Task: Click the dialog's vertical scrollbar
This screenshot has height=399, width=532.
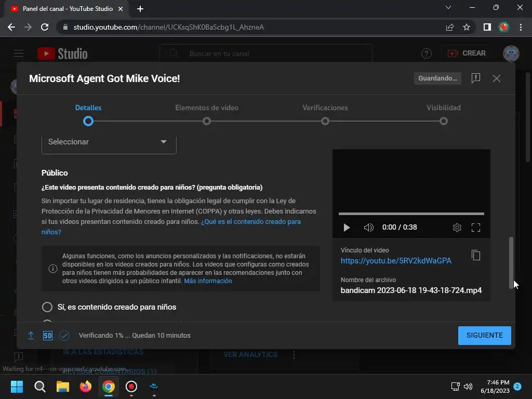Action: pos(511,263)
